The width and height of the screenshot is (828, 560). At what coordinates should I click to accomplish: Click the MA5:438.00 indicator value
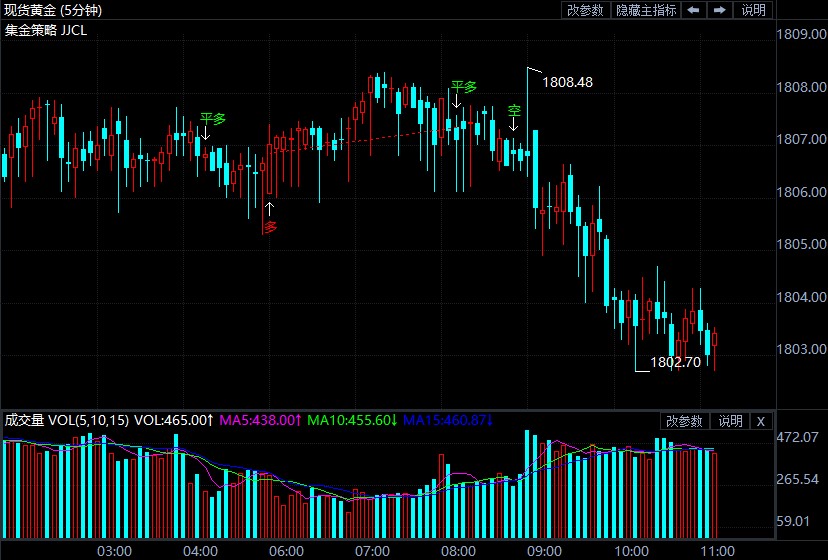[x=260, y=421]
